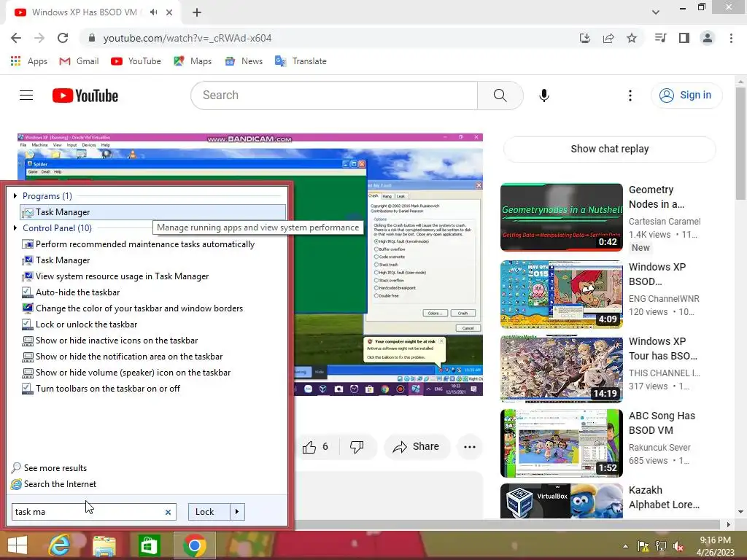This screenshot has height=560, width=747.
Task: Open more actions ellipsis under video
Action: (x=470, y=447)
